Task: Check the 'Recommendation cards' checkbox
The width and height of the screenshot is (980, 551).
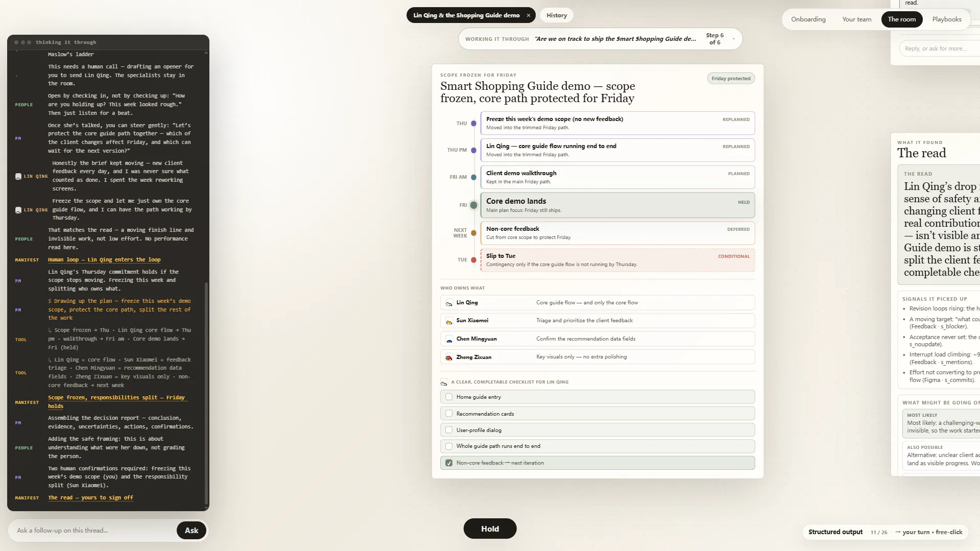Action: pyautogui.click(x=449, y=414)
